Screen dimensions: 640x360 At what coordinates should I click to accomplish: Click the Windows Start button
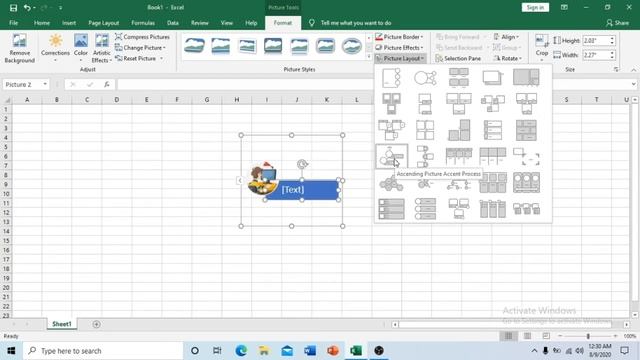tap(11, 351)
